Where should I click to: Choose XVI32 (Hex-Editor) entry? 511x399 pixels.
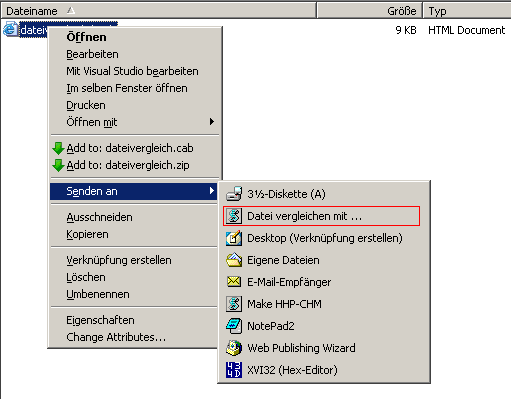click(x=324, y=370)
